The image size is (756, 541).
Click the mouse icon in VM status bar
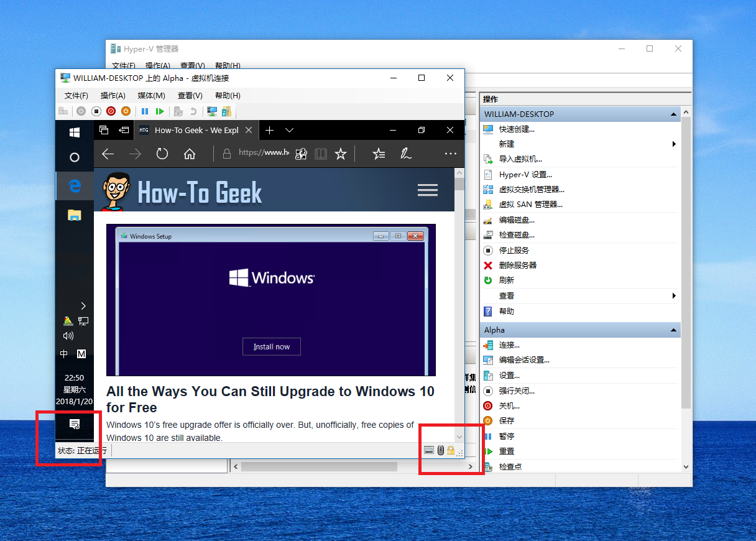[440, 450]
